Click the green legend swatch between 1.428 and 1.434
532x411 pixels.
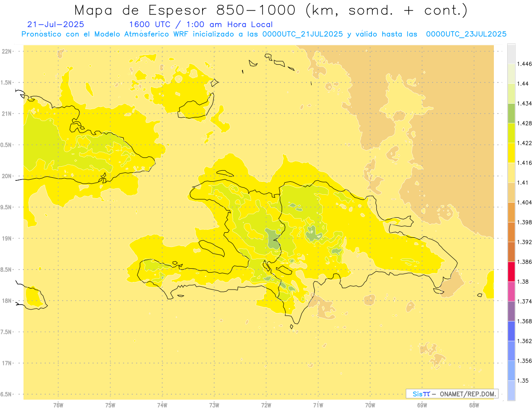(511, 113)
